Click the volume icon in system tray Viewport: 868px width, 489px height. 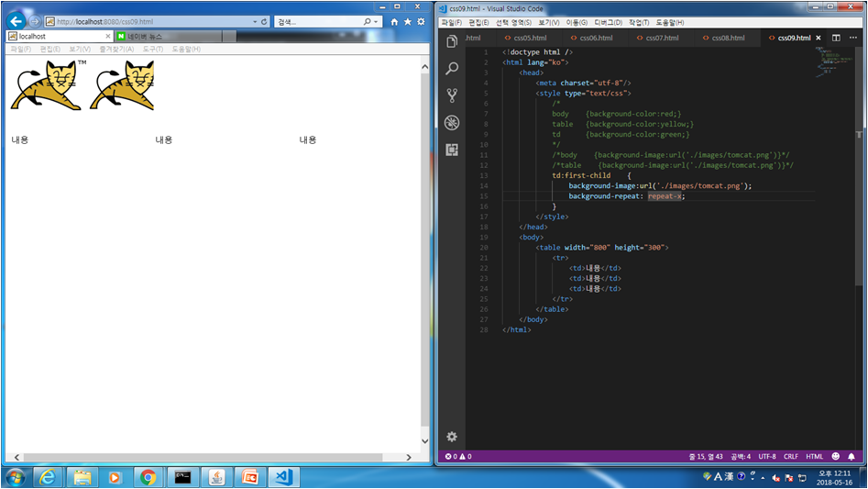[x=776, y=478]
